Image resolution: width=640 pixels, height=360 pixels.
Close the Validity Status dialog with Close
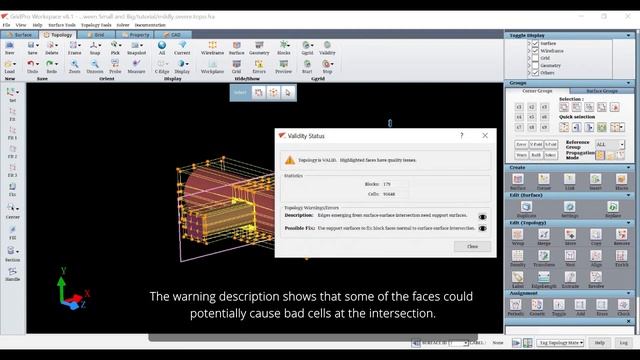tap(472, 247)
